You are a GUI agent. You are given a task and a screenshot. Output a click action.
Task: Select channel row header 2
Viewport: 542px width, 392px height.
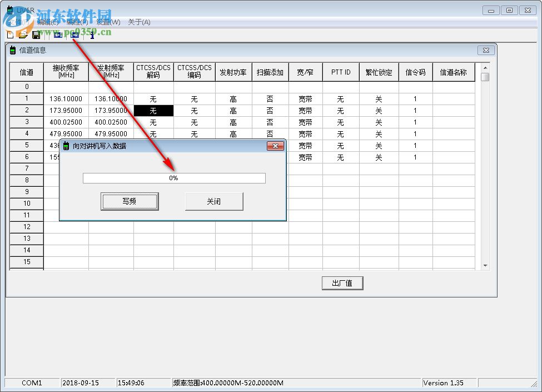pos(27,110)
